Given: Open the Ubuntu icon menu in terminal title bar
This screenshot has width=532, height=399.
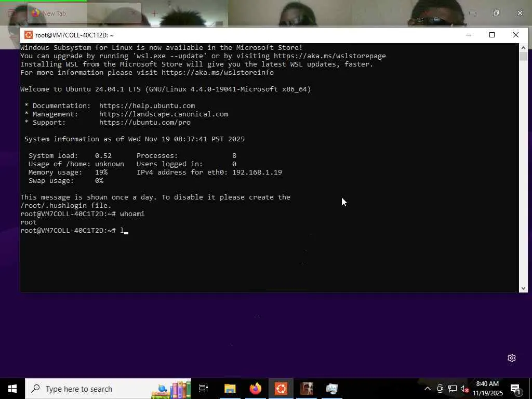Looking at the screenshot, I should click(x=29, y=35).
